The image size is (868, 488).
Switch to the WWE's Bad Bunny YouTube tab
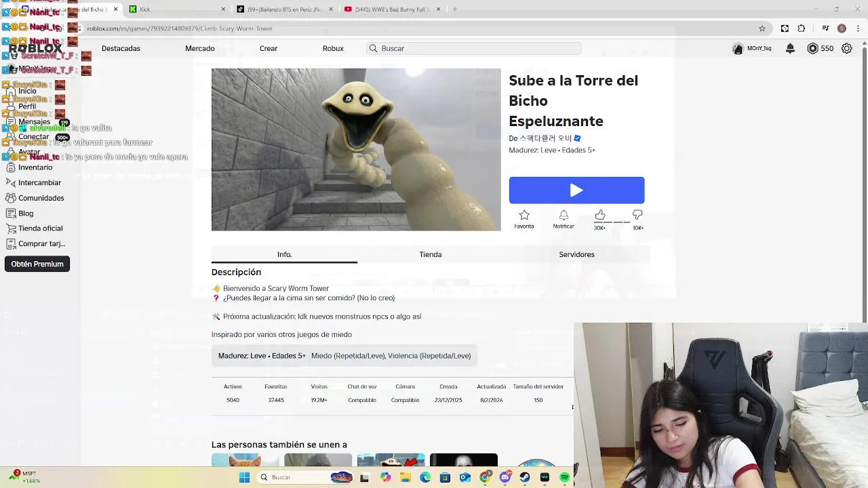tap(392, 9)
